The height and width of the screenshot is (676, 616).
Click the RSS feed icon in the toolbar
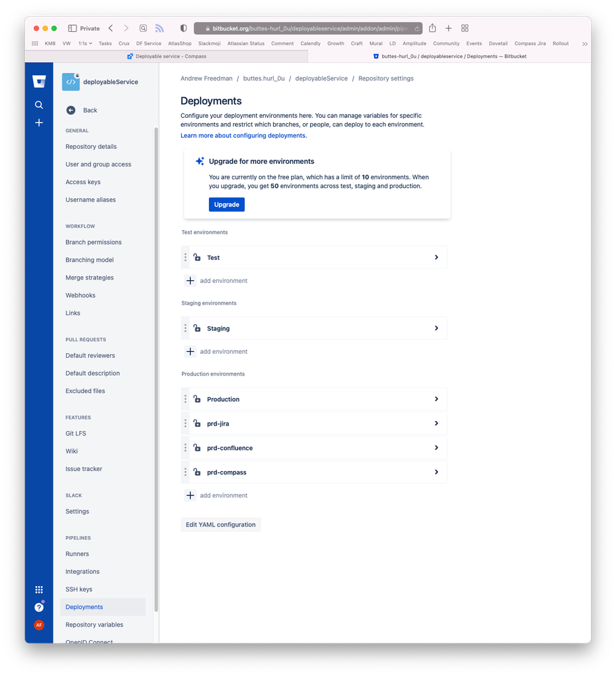point(160,28)
